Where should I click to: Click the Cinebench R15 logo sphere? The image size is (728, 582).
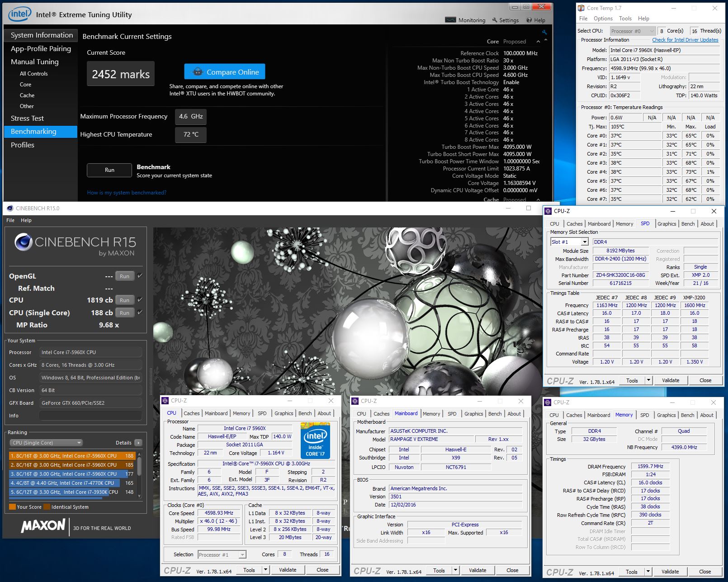point(23,242)
